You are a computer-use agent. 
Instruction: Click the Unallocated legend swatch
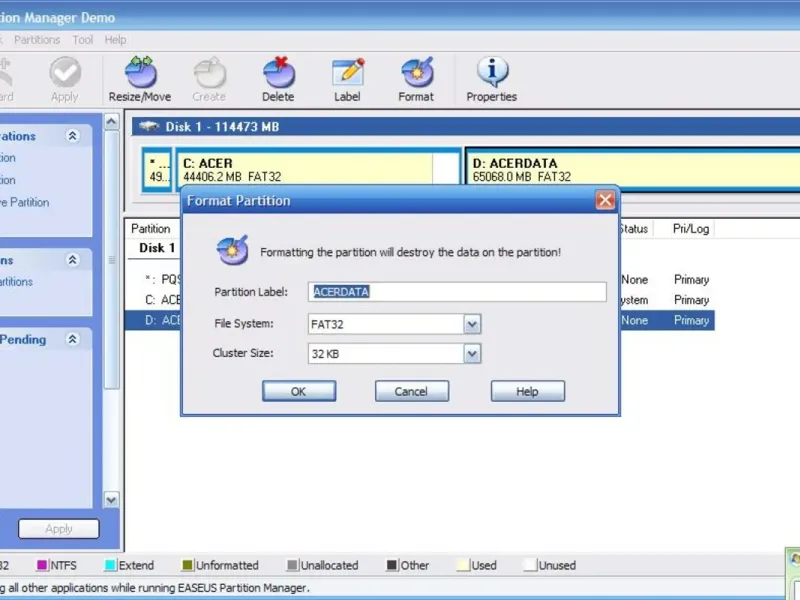coord(292,565)
